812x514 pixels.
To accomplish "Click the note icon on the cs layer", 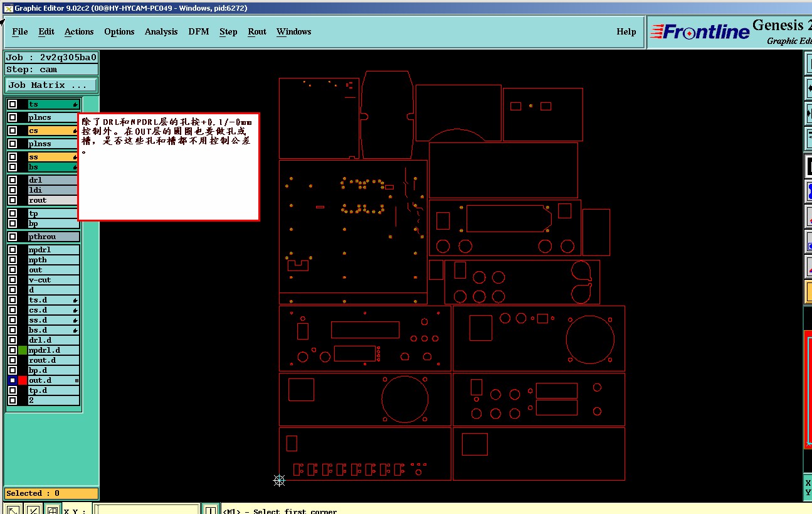I will pos(75,131).
